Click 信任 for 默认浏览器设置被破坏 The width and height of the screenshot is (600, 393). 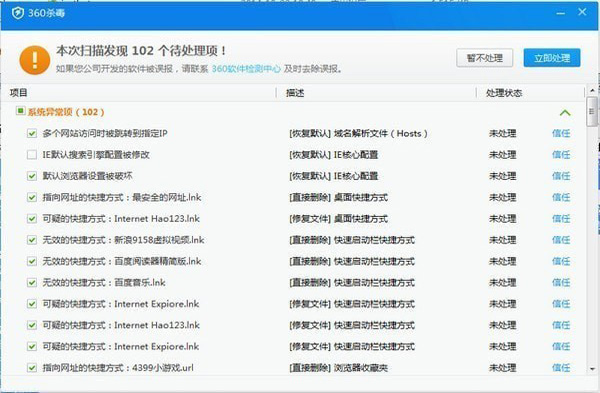pos(561,176)
